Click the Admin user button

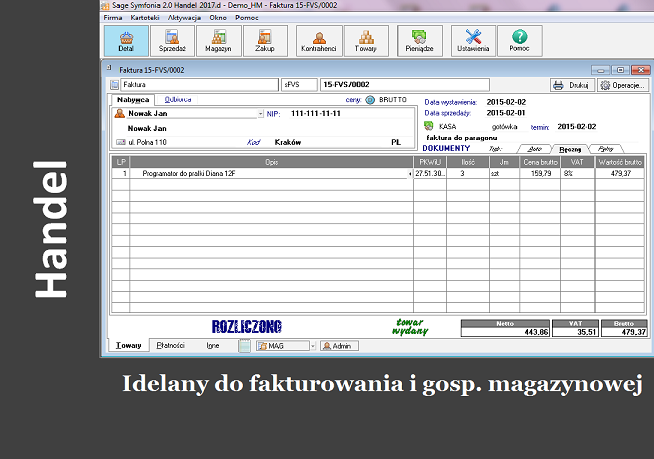click(340, 346)
